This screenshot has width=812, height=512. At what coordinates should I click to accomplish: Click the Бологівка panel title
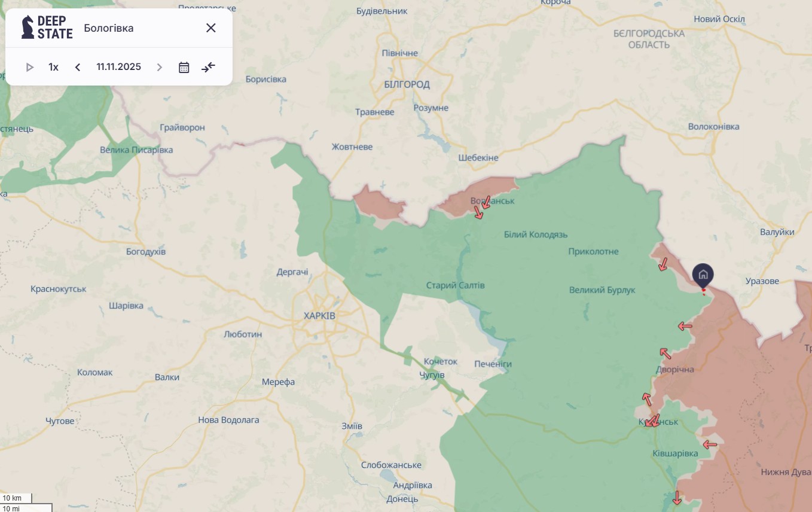coord(109,28)
